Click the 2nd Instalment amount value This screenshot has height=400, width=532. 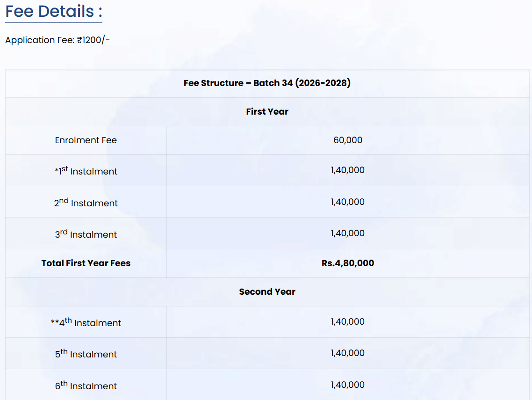coord(347,202)
